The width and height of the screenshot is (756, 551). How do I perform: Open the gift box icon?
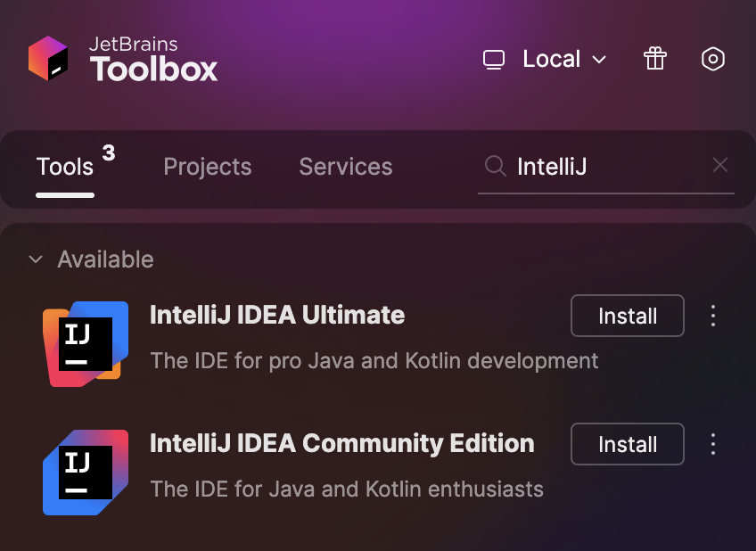point(654,59)
